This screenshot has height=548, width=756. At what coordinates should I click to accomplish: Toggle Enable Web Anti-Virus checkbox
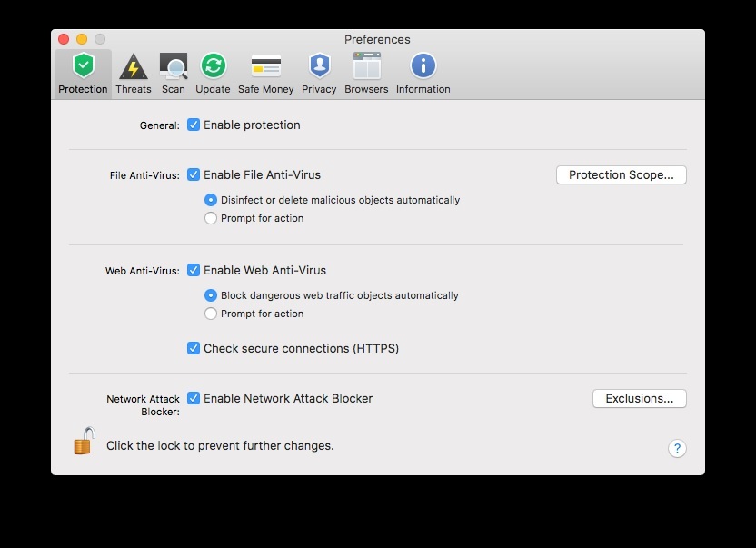click(194, 270)
